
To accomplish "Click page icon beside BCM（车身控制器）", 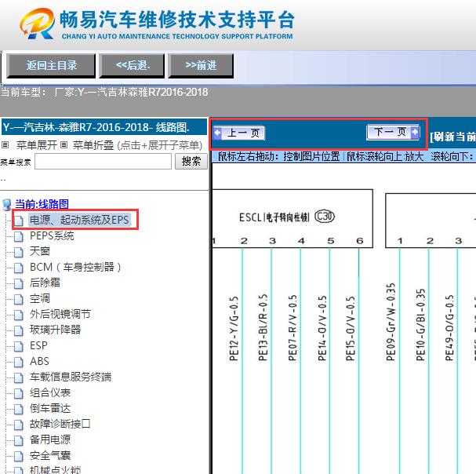I will [x=19, y=268].
